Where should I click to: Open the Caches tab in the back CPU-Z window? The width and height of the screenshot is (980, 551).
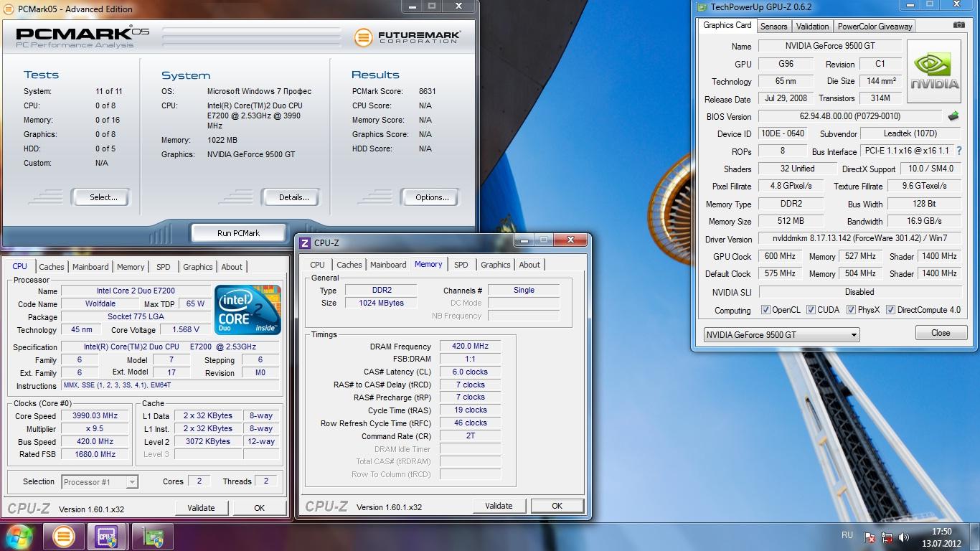pyautogui.click(x=52, y=267)
